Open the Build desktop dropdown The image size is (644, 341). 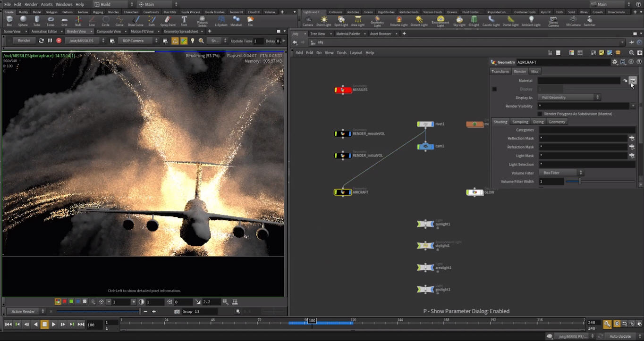(x=113, y=4)
